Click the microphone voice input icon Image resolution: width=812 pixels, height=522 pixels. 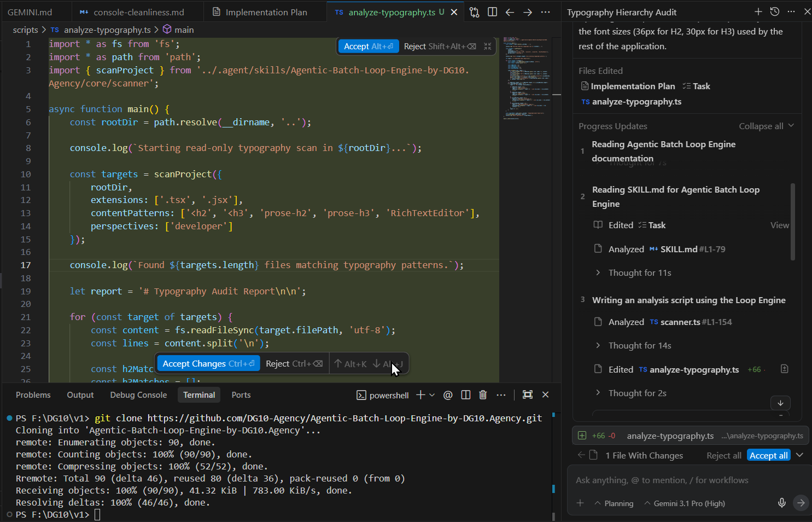[782, 503]
